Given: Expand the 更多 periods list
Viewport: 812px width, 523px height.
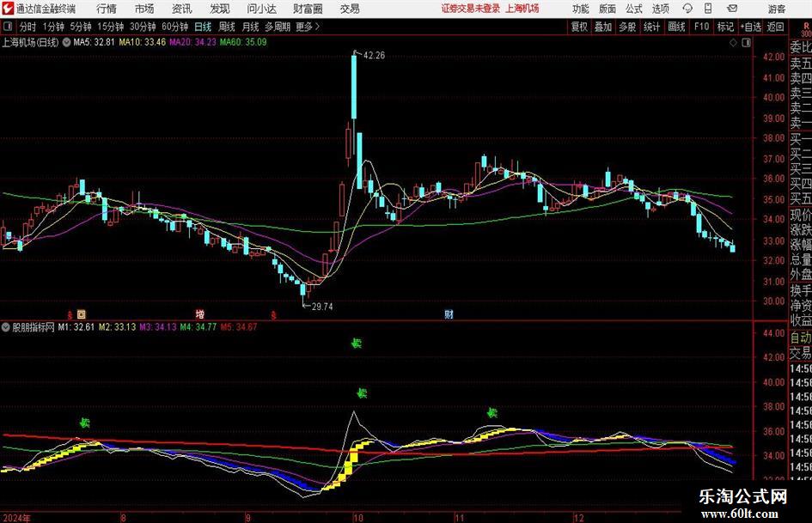Looking at the screenshot, I should click(x=308, y=27).
